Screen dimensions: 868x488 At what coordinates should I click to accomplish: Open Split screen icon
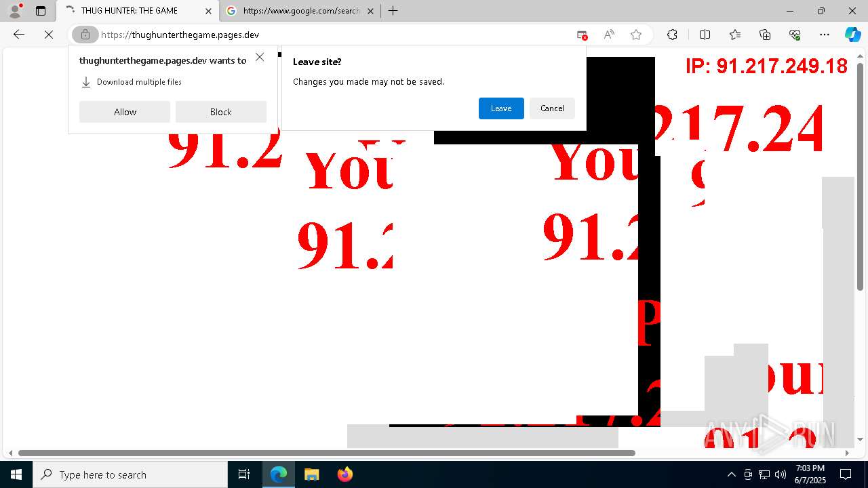[x=705, y=35]
